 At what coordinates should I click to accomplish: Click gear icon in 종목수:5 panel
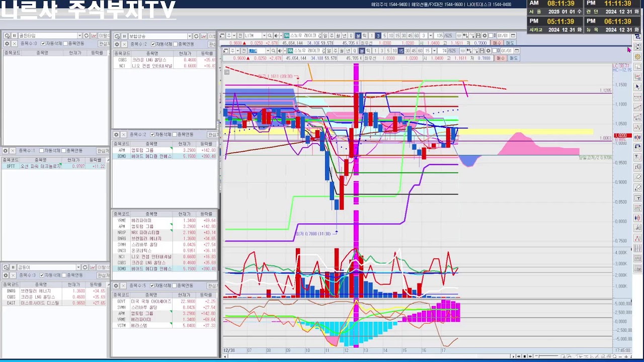pyautogui.click(x=116, y=286)
